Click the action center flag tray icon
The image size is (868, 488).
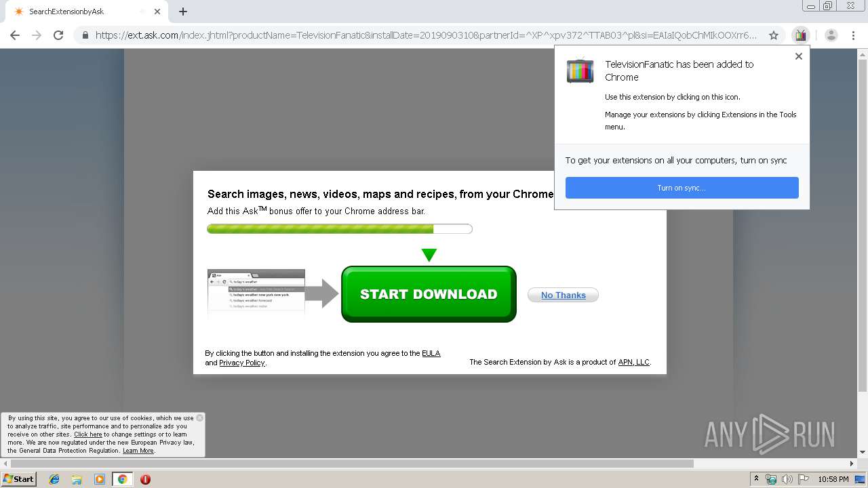804,479
